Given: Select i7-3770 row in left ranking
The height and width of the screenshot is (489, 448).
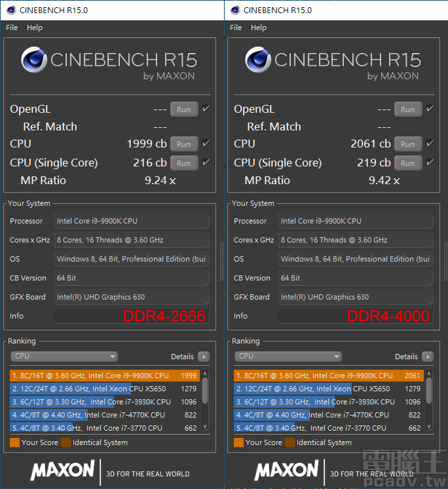Looking at the screenshot, I should (105, 427).
